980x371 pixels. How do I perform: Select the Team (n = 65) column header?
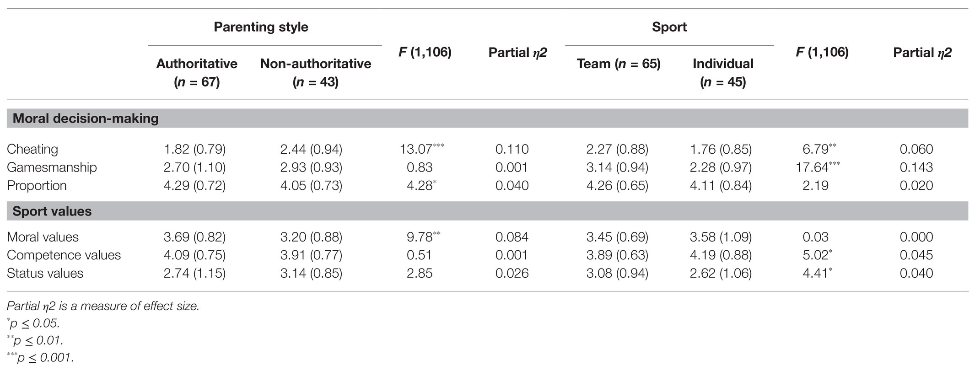coord(619,64)
